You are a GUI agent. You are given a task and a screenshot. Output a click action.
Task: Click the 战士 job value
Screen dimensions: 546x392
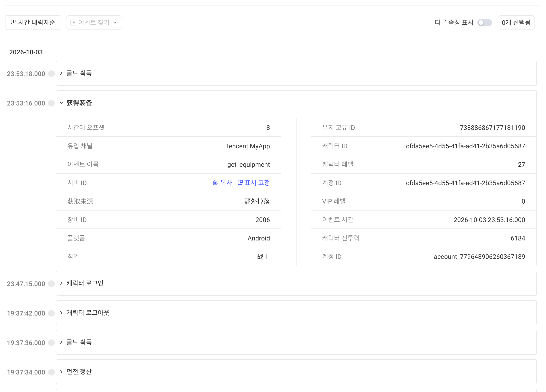point(263,257)
